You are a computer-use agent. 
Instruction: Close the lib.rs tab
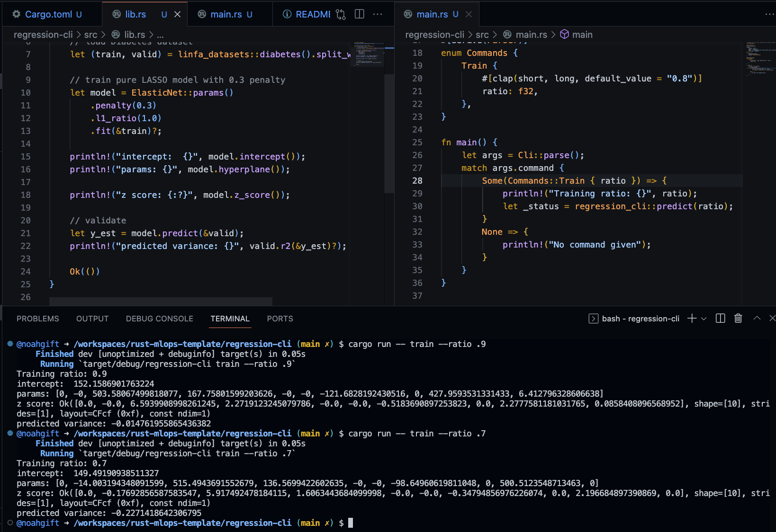click(178, 14)
